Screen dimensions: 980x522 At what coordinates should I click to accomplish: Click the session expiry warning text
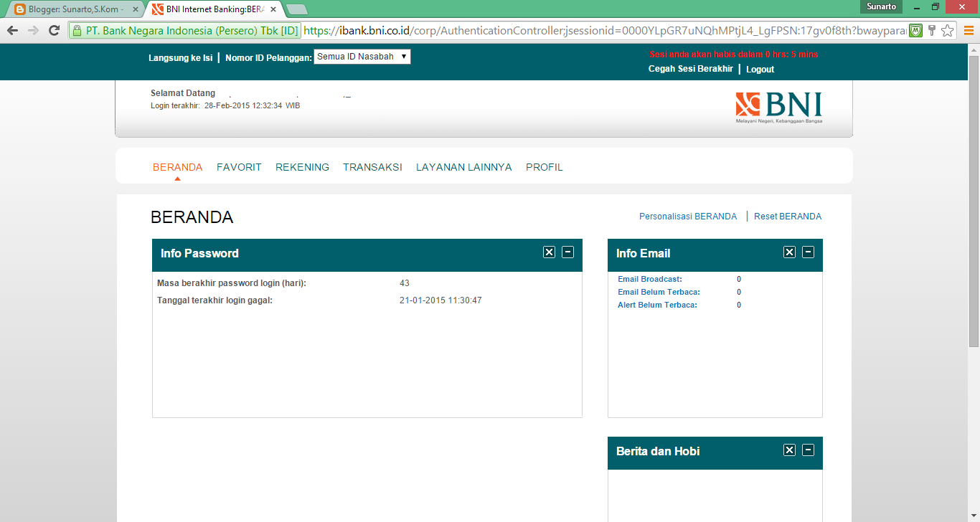[733, 54]
